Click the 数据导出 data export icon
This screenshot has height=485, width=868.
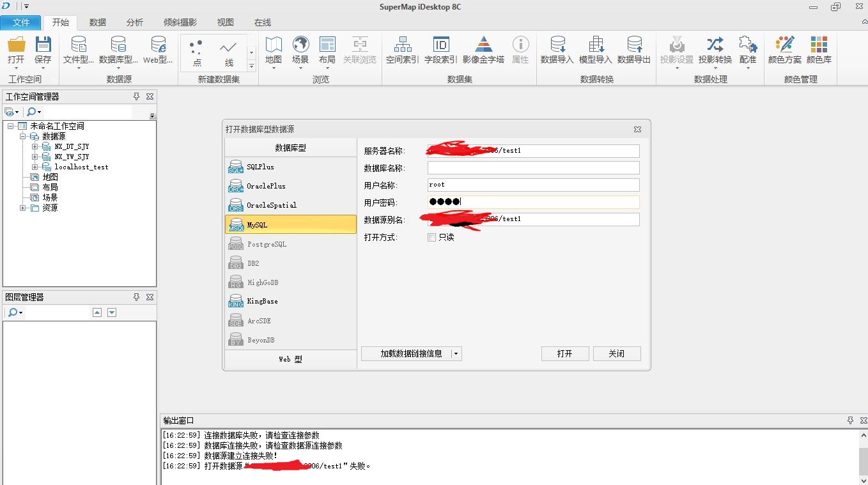point(634,45)
